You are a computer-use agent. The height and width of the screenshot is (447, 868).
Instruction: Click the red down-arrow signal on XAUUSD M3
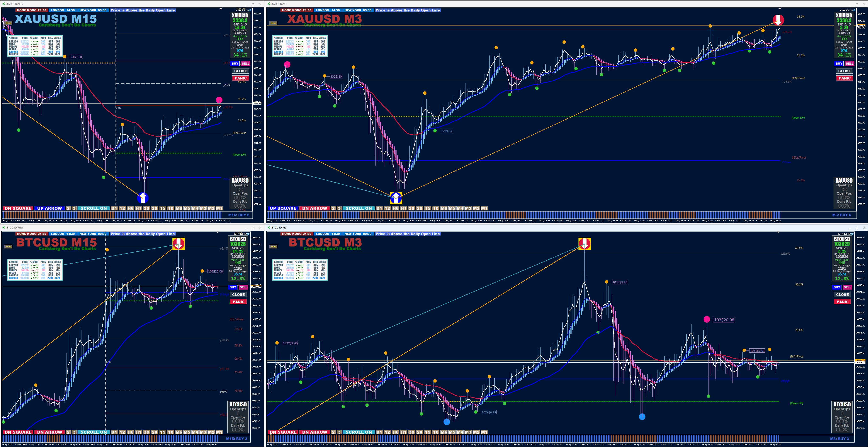click(x=778, y=20)
